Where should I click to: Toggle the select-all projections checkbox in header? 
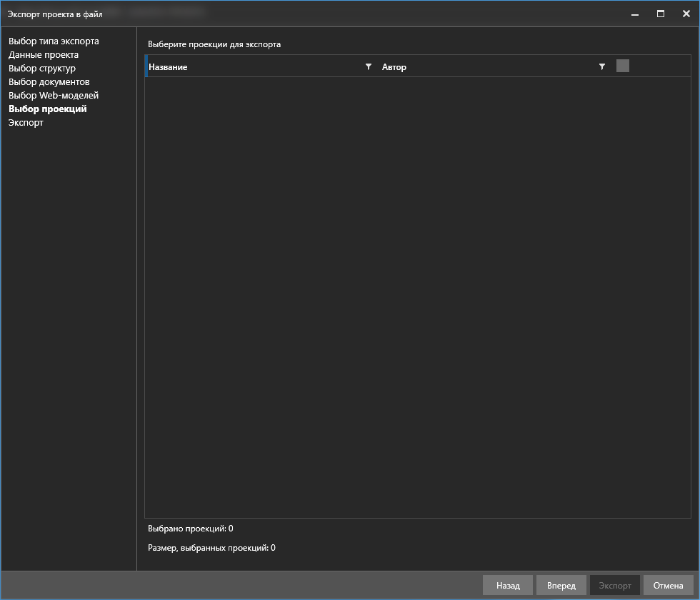(623, 66)
